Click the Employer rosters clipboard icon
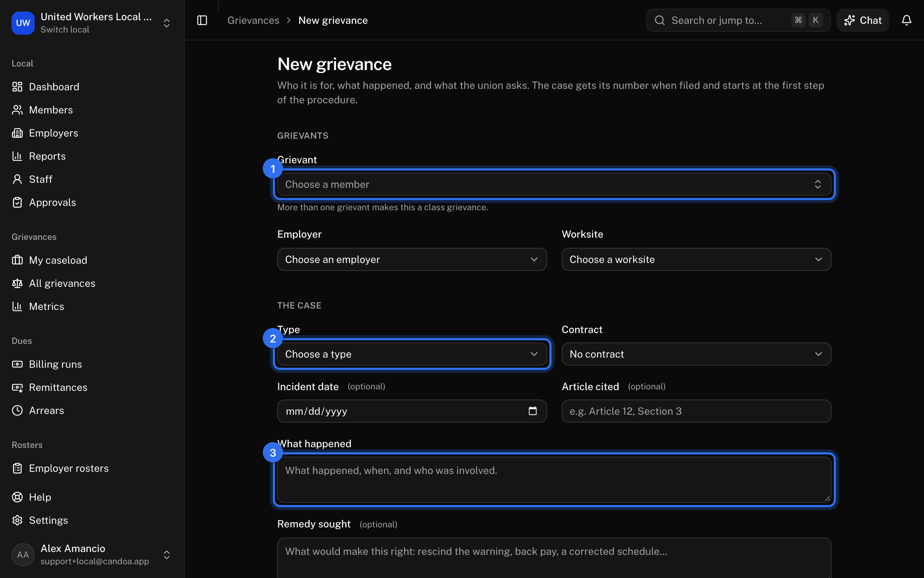This screenshot has width=924, height=578. coord(17,468)
